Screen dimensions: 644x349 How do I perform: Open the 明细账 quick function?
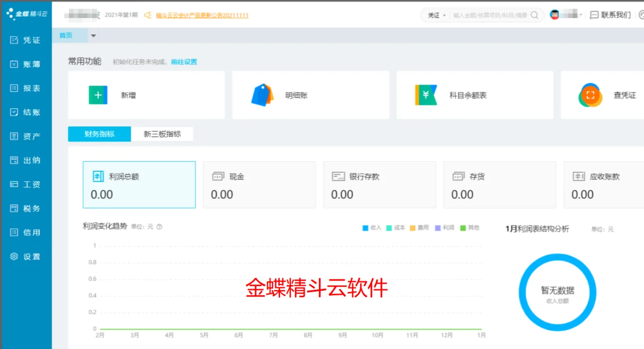pyautogui.click(x=262, y=95)
